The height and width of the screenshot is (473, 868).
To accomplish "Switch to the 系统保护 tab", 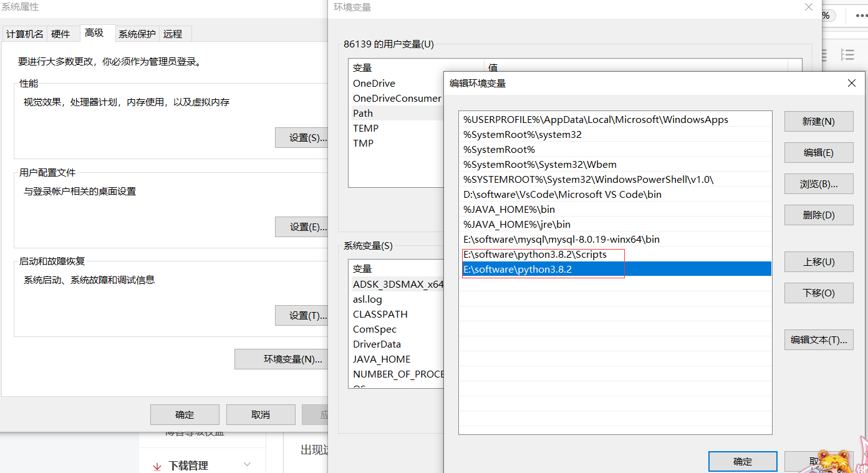I will [x=137, y=34].
